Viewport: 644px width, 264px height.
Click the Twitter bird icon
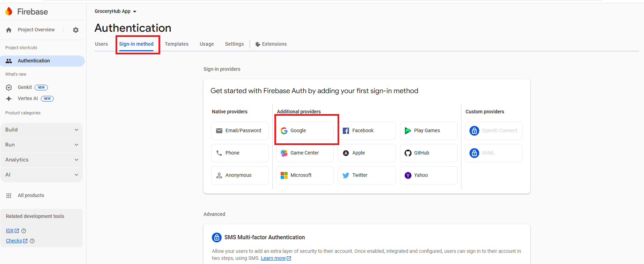346,175
